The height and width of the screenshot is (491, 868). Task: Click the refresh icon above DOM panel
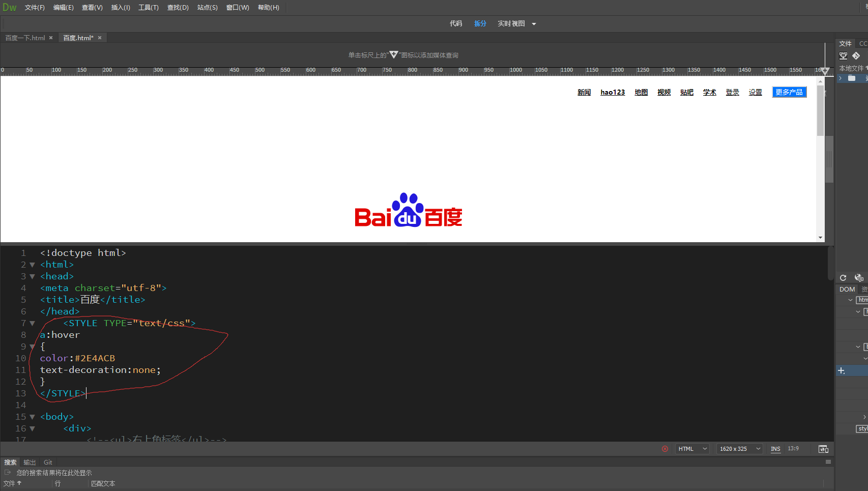pyautogui.click(x=843, y=277)
